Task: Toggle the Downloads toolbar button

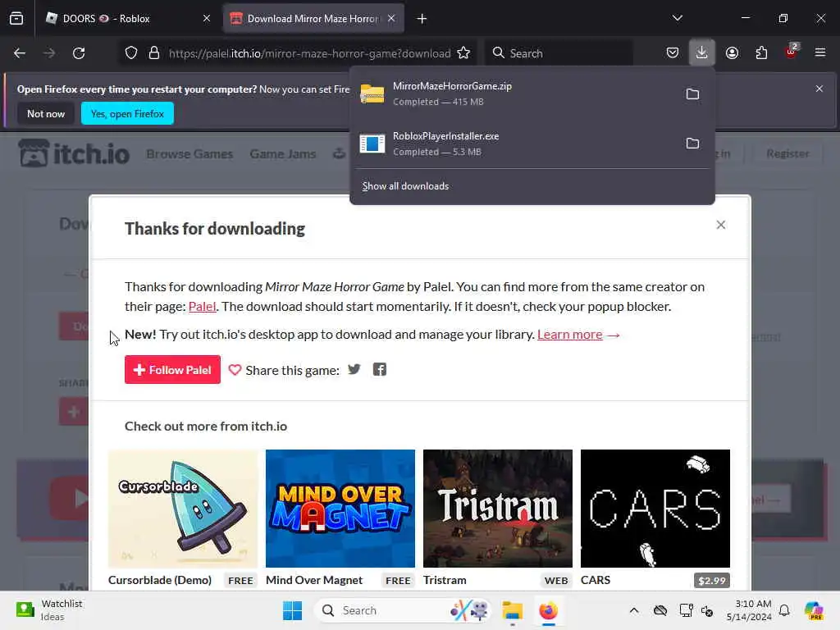Action: (702, 53)
